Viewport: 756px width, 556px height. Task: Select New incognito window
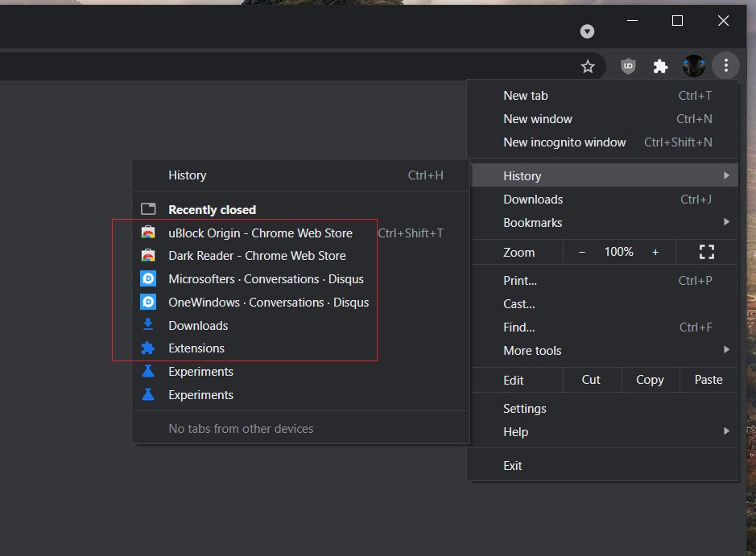click(564, 142)
